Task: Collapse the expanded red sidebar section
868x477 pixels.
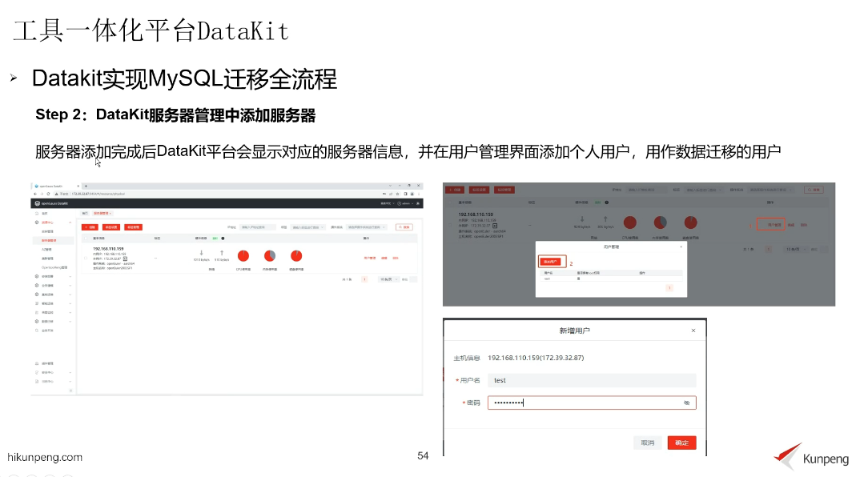Action: click(x=70, y=222)
